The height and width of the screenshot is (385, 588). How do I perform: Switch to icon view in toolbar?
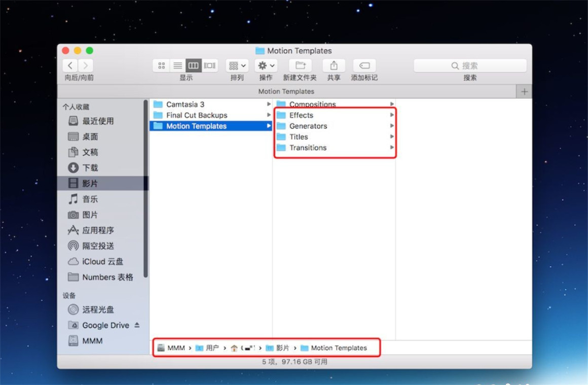pos(161,65)
